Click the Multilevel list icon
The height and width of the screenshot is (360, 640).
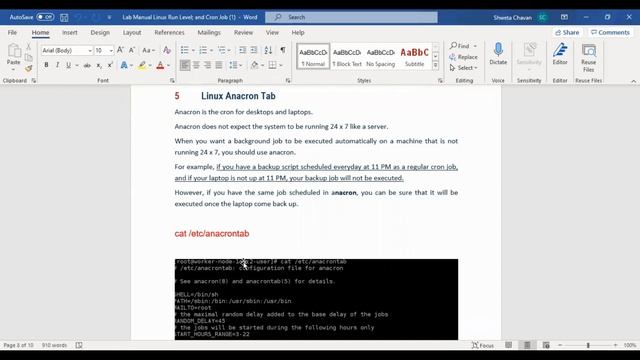pyautogui.click(x=222, y=50)
